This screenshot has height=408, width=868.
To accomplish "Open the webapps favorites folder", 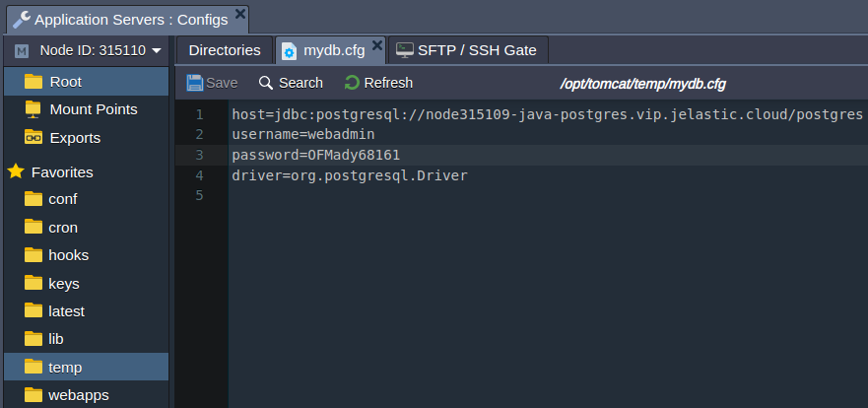I will tap(87, 395).
